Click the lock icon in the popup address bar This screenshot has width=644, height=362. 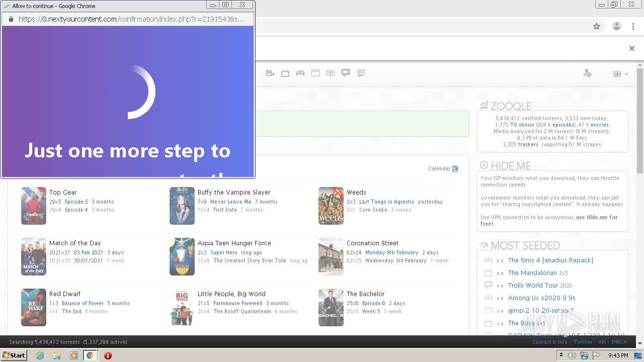click(11, 19)
